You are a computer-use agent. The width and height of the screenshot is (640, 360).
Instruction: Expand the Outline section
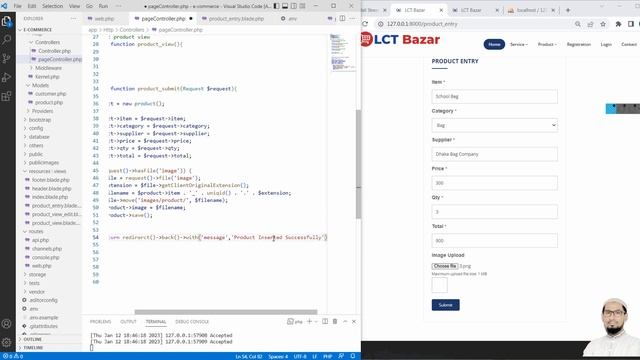(x=33, y=339)
